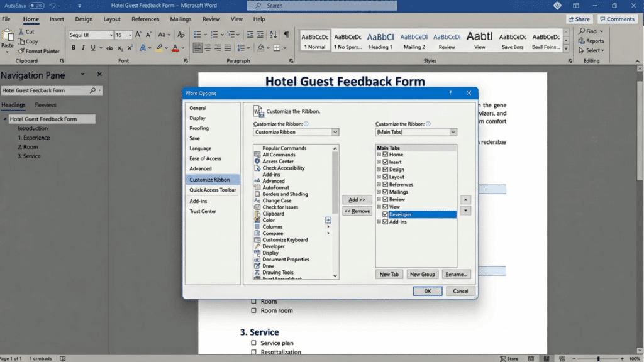
Task: Click the underline icon
Action: click(93, 47)
